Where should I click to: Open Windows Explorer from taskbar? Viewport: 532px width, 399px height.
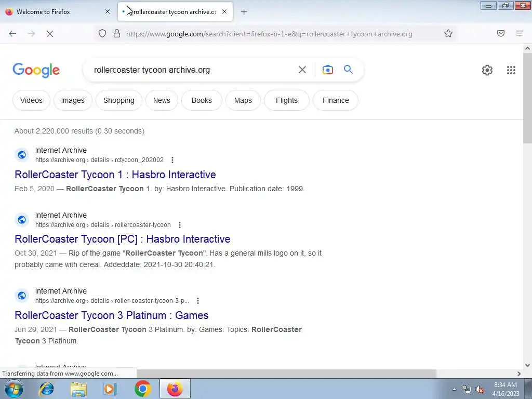(78, 389)
